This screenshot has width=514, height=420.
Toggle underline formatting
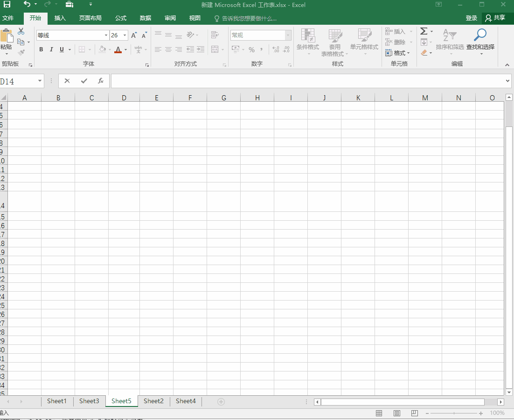(62, 49)
